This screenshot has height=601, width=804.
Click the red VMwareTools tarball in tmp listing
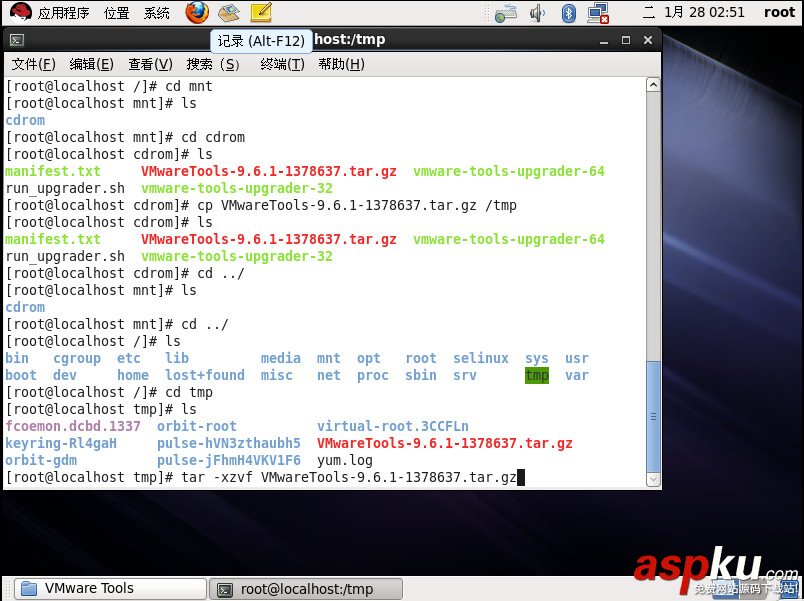tap(445, 444)
